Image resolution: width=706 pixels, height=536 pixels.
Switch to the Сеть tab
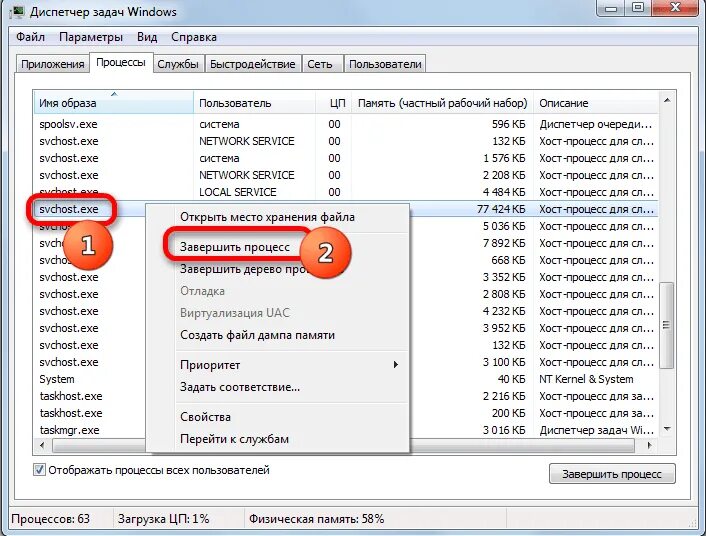320,64
